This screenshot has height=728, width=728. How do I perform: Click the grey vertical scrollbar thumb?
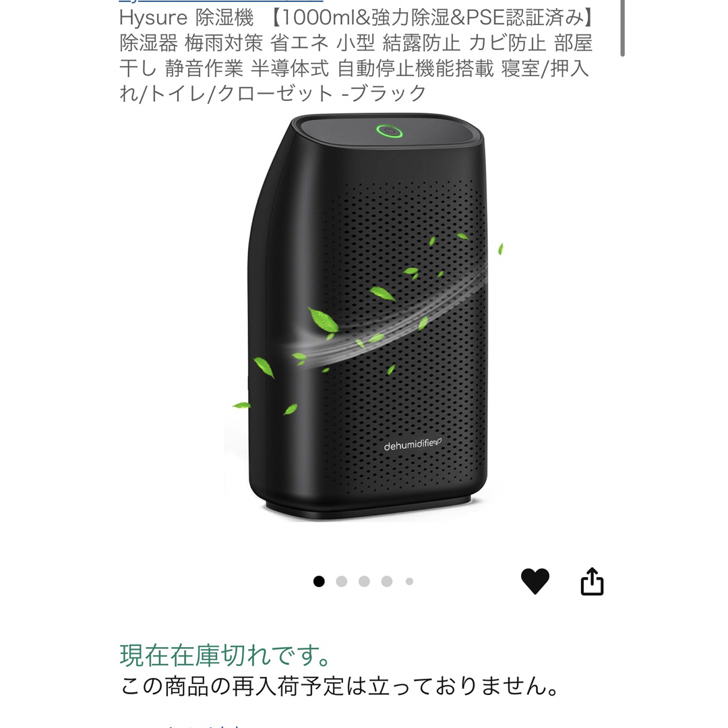622,28
